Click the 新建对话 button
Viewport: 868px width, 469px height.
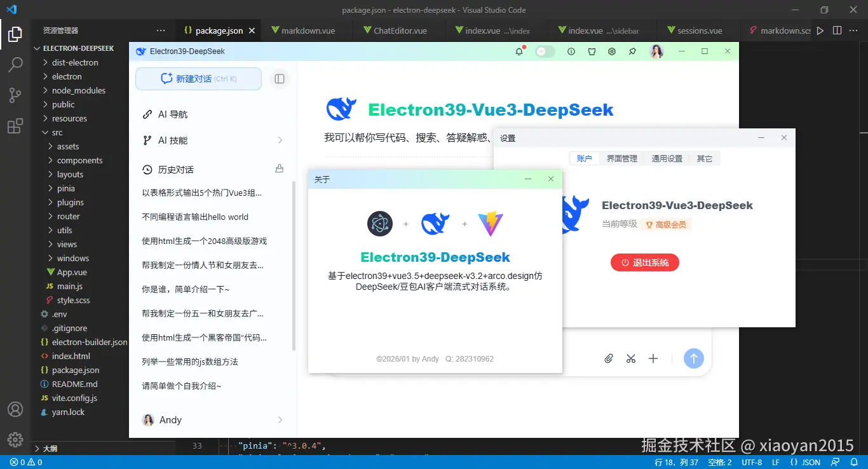[x=198, y=78]
